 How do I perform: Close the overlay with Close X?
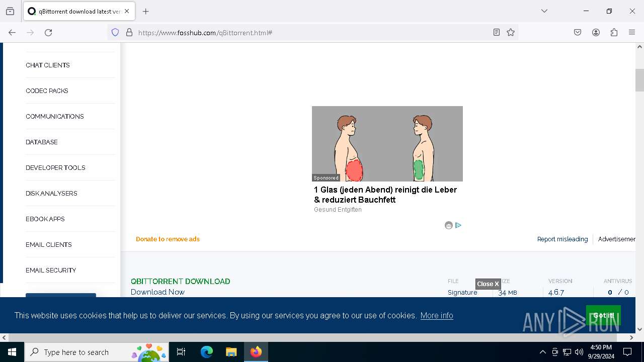tap(488, 284)
